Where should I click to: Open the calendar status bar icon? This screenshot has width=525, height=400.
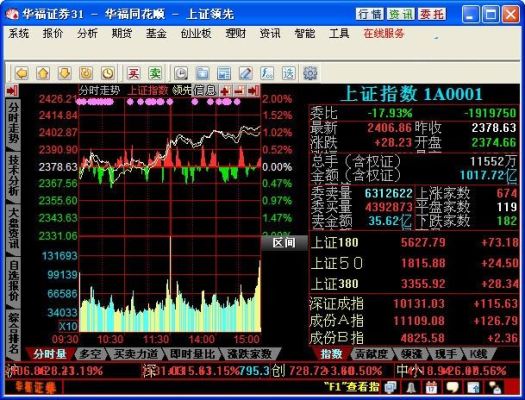[432, 387]
